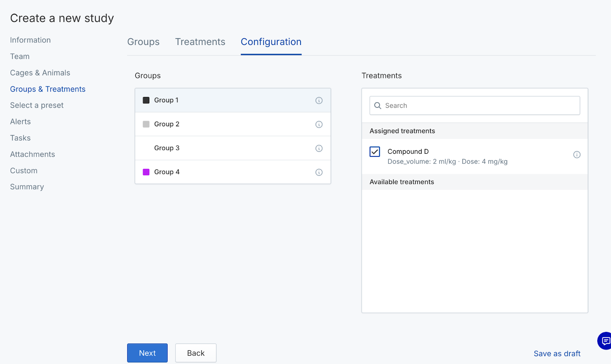Click the Group 4 purple color swatch
Viewport: 611px width, 364px height.
(146, 172)
